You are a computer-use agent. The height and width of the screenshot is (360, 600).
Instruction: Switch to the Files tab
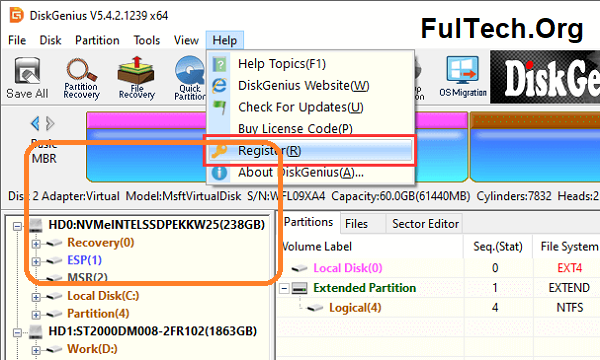(x=356, y=224)
